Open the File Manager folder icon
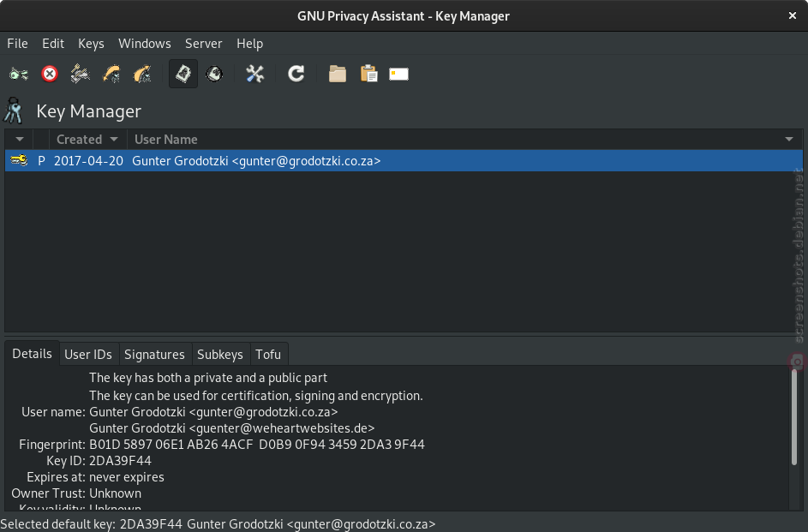 point(338,75)
